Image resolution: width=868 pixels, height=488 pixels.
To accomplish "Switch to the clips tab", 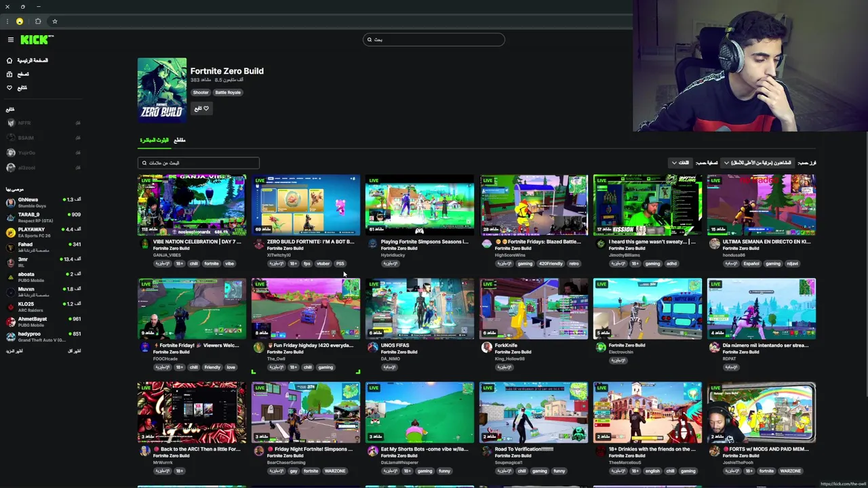I will pyautogui.click(x=180, y=140).
